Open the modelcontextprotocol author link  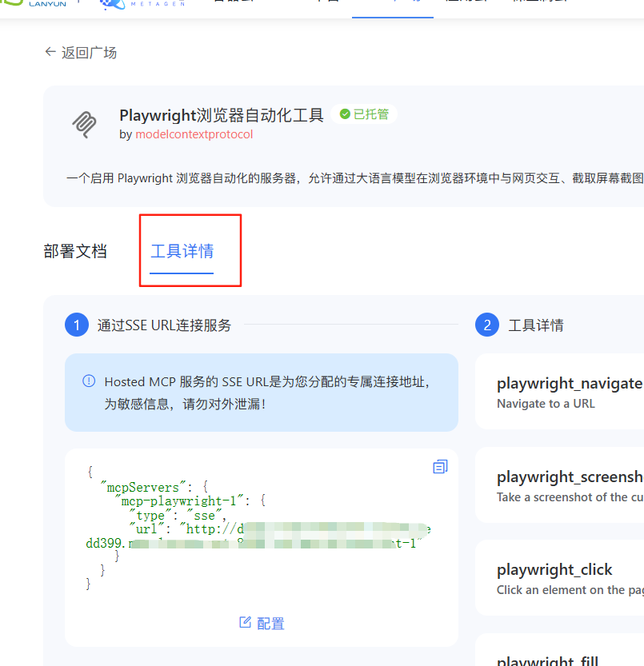pos(194,134)
